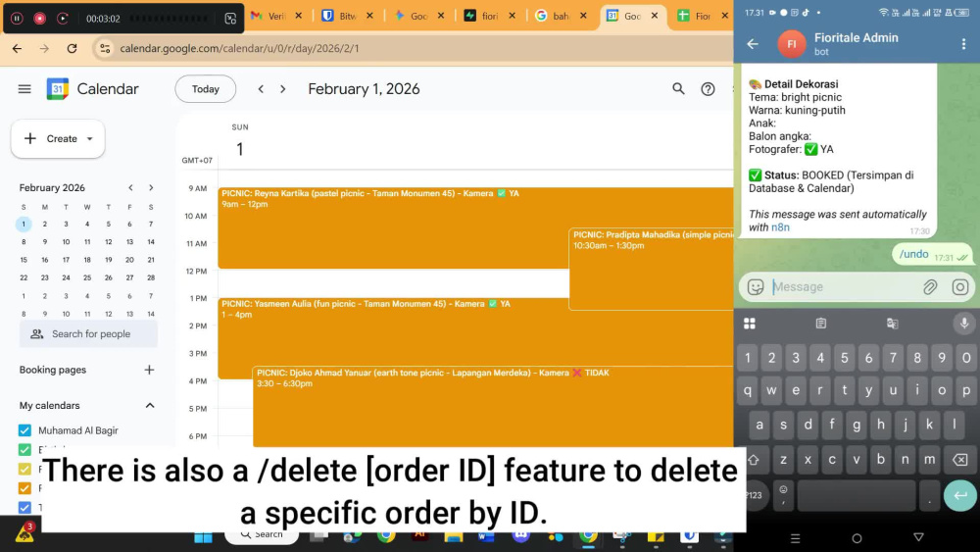Open Windows Start menu
The image size is (980, 552).
coord(203,536)
